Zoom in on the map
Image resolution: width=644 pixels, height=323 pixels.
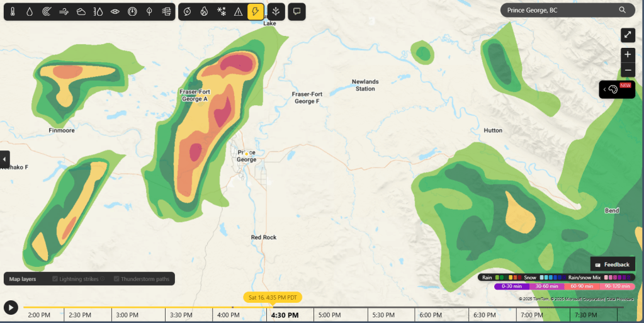tap(628, 55)
